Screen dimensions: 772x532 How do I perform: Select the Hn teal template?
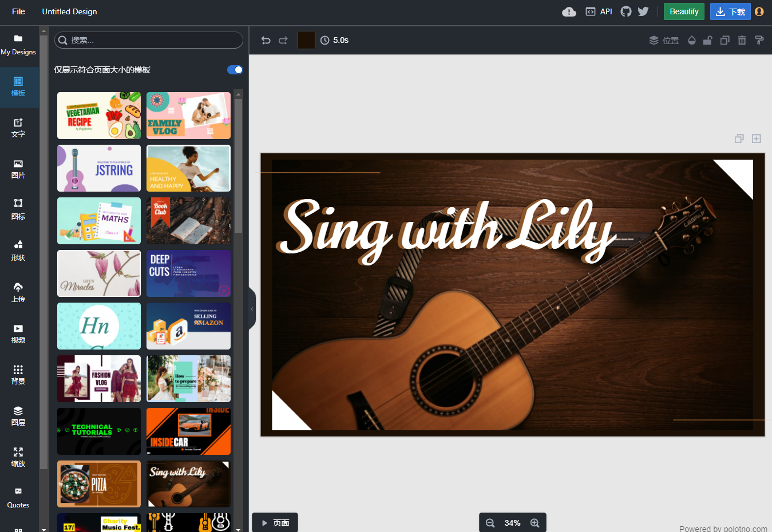click(x=99, y=326)
